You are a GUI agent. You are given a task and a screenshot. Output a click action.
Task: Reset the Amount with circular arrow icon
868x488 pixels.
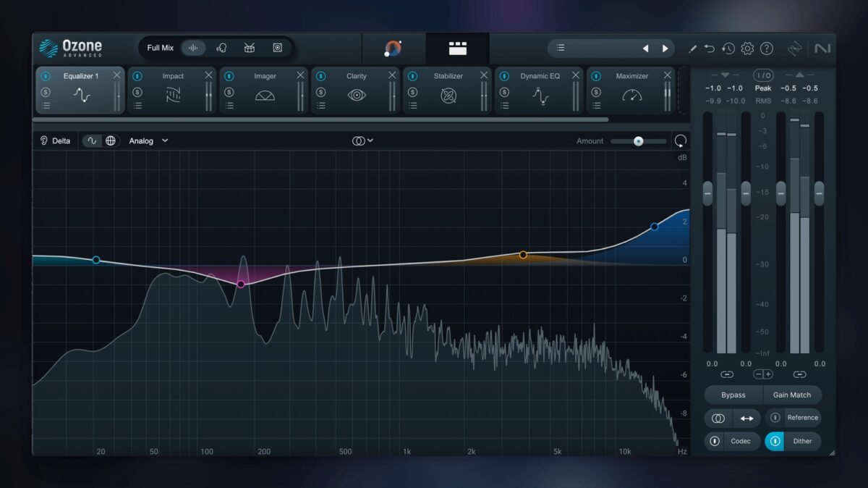[x=680, y=141]
